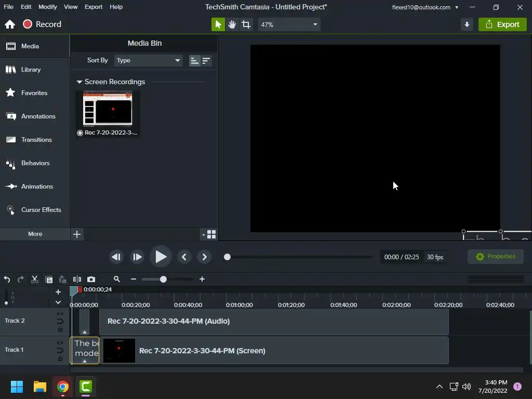The height and width of the screenshot is (399, 532).
Task: Lock Track 2
Action: pyautogui.click(x=60, y=329)
